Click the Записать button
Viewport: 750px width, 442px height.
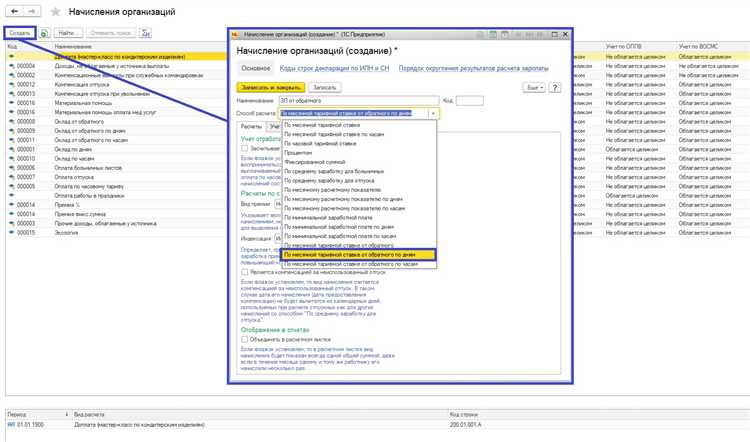click(x=325, y=88)
